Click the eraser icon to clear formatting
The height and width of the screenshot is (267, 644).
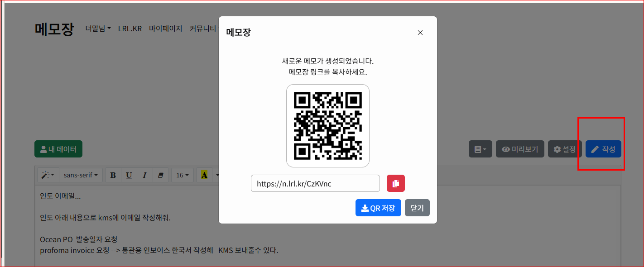160,175
